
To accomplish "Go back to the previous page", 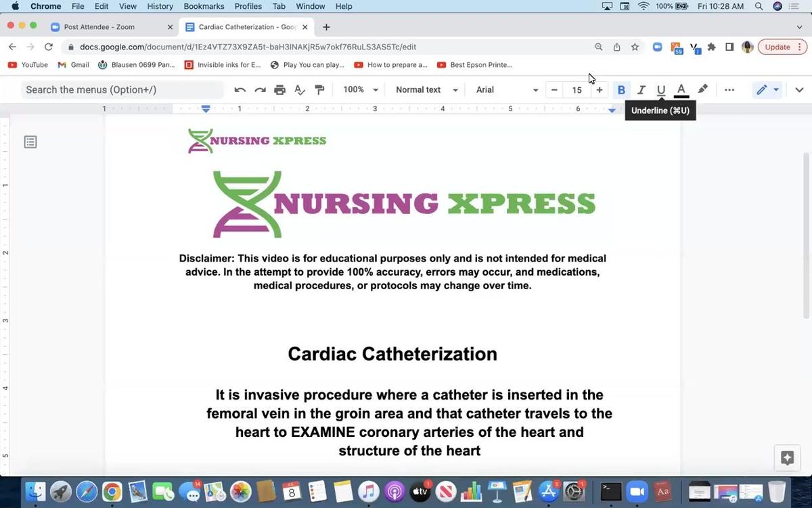I will (x=12, y=47).
